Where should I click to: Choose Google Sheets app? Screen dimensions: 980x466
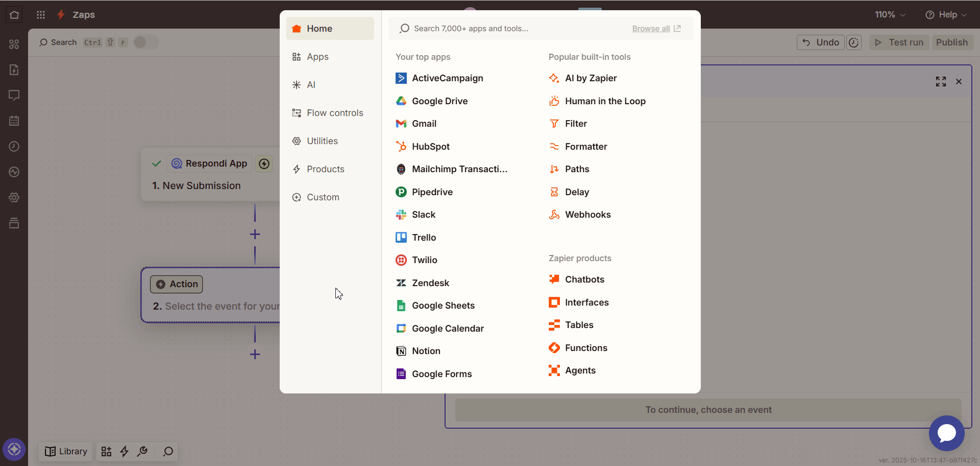point(435,306)
